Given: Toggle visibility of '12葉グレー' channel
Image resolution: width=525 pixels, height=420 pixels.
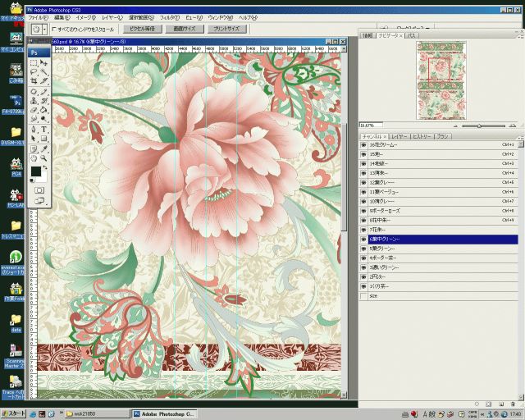Looking at the screenshot, I should [363, 182].
